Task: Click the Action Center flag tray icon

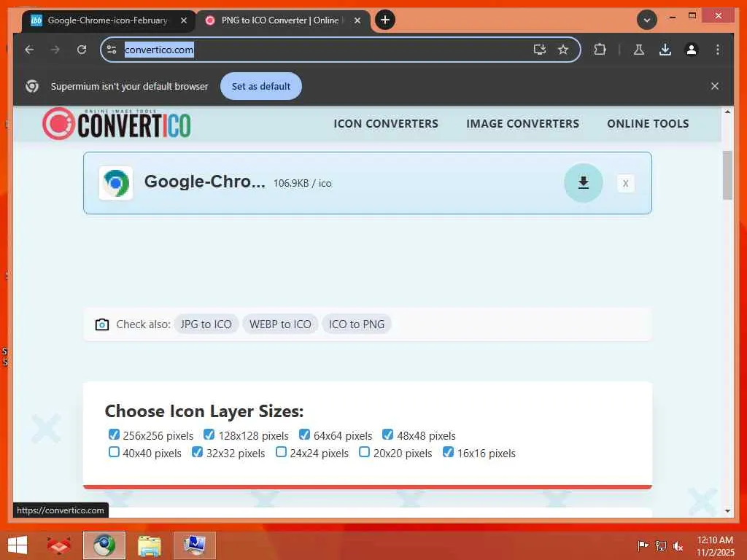Action: point(643,545)
